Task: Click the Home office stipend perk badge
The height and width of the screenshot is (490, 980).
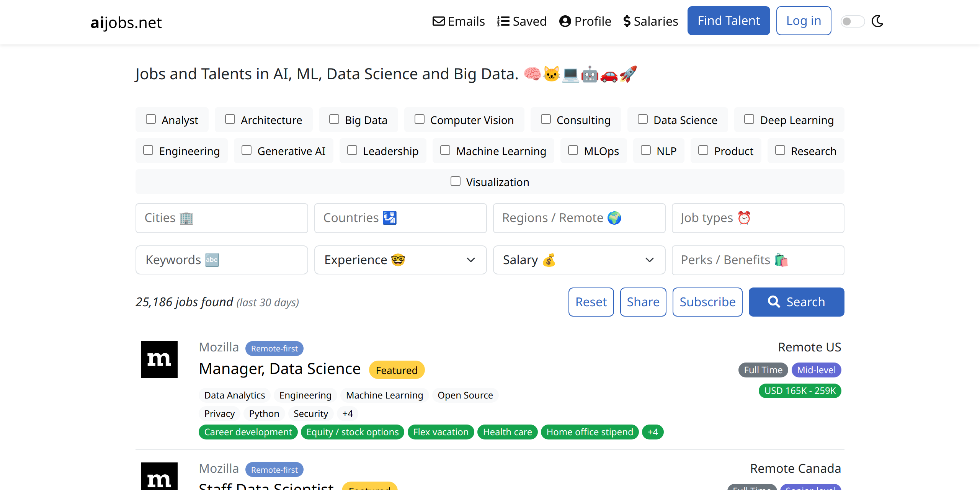Action: 590,432
